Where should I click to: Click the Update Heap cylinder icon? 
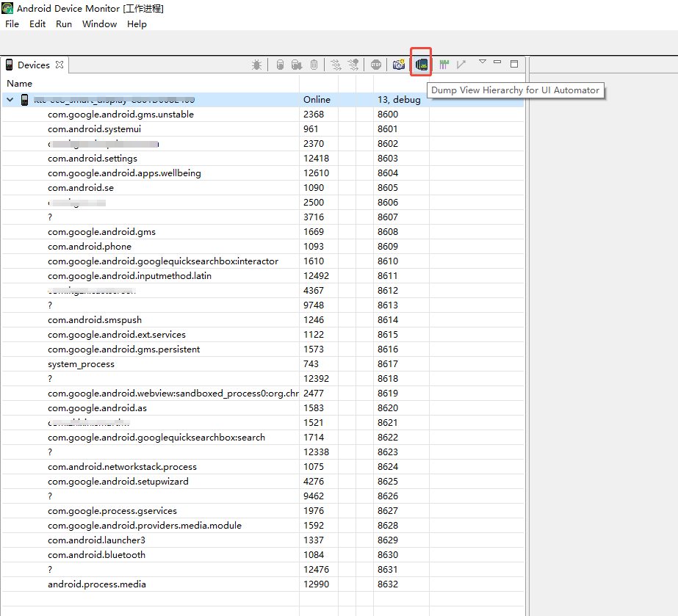pyautogui.click(x=280, y=65)
